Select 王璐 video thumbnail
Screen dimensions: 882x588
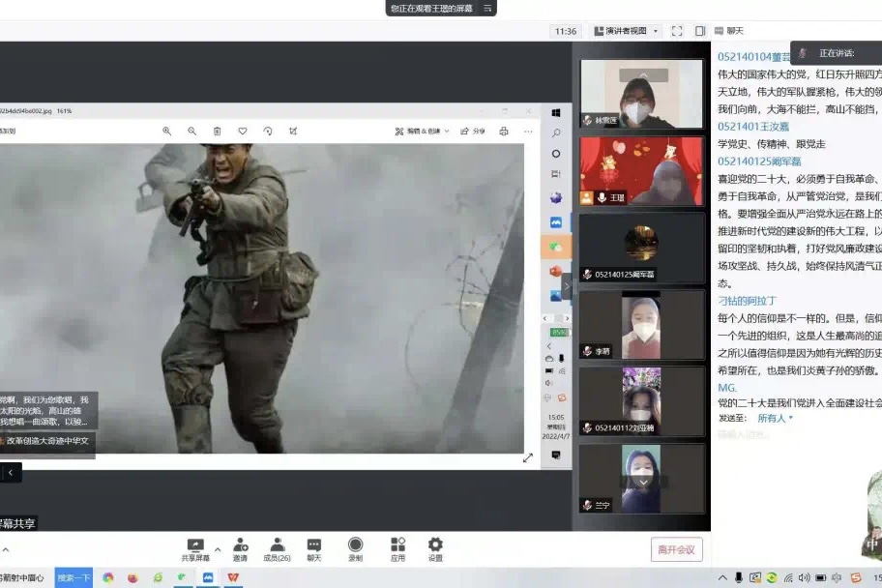coord(641,171)
